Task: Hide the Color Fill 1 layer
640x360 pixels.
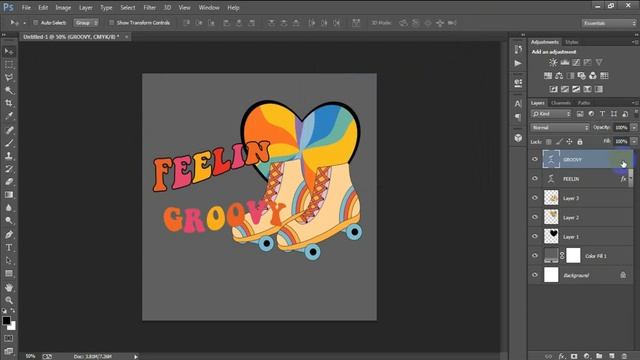Action: pos(535,255)
